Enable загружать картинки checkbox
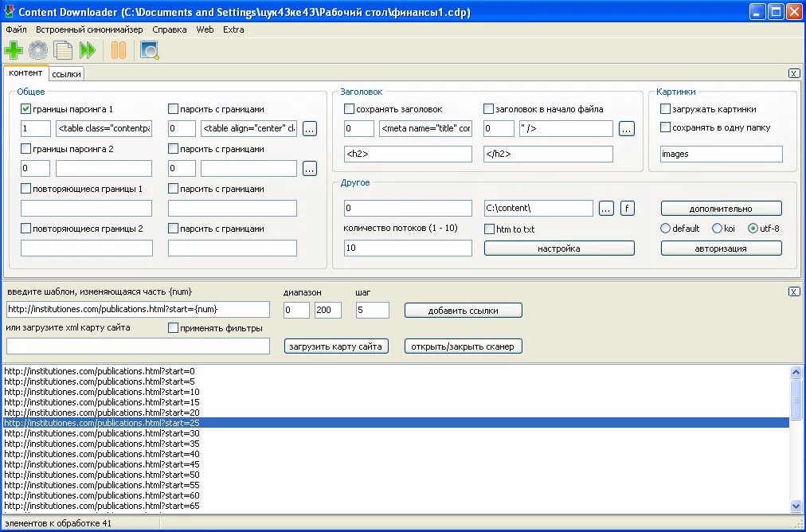The image size is (806, 532). tap(665, 109)
